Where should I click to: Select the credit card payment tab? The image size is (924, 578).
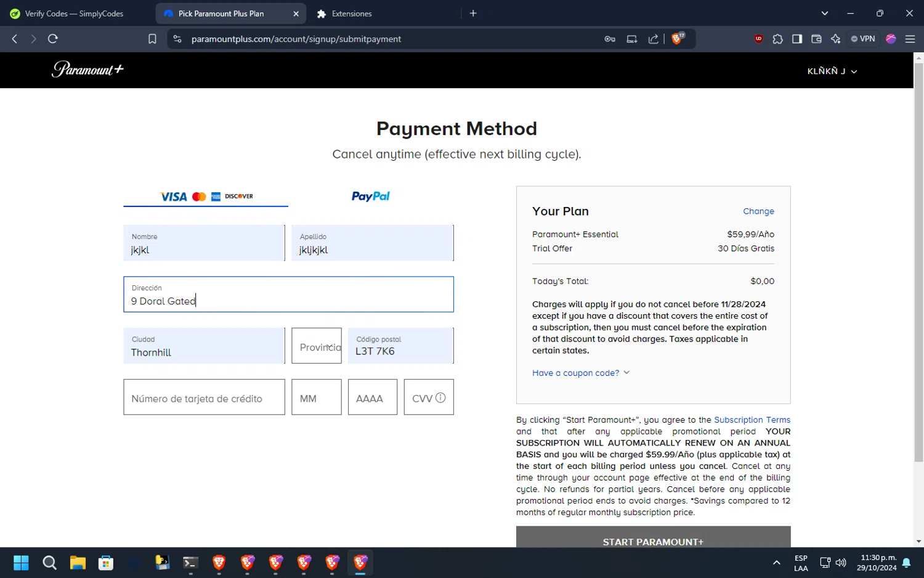(x=206, y=197)
